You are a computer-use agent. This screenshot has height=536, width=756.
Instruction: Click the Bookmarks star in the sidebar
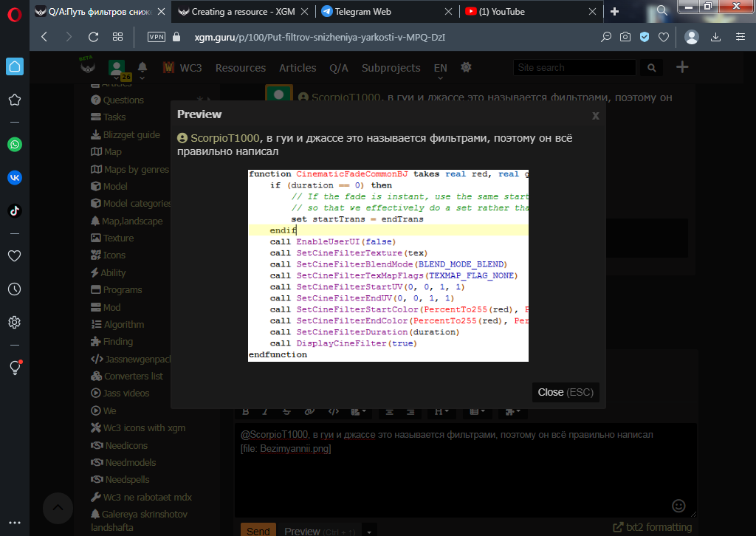(x=15, y=100)
